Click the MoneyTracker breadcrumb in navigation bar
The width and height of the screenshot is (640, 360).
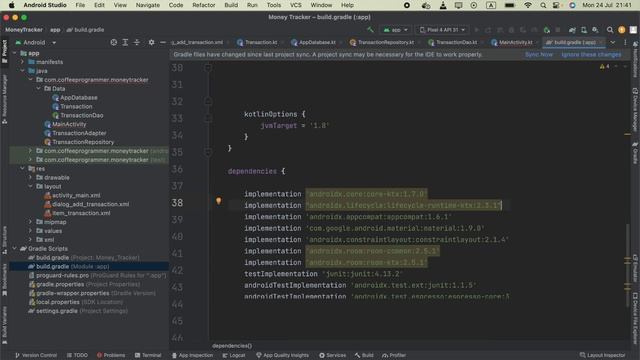click(x=24, y=30)
